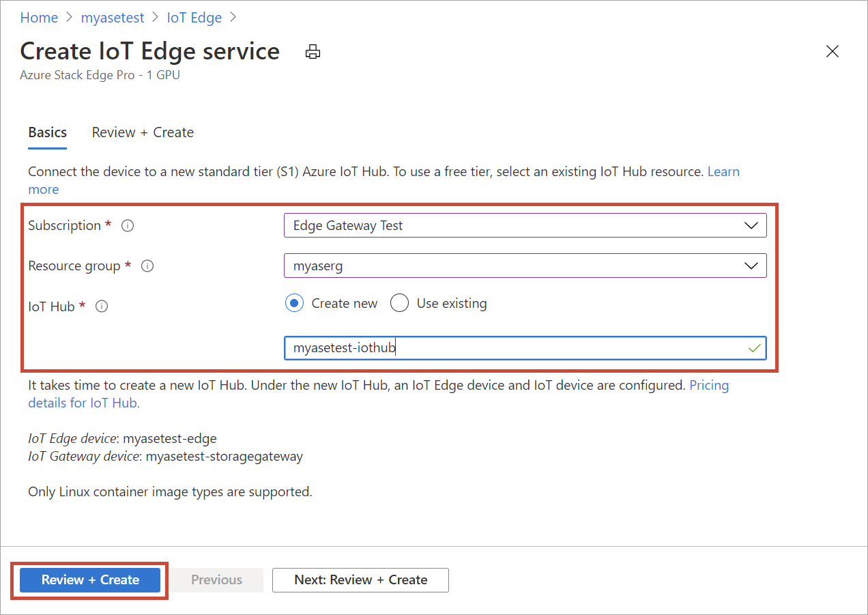Click the Resource group info icon
868x615 pixels.
(147, 266)
